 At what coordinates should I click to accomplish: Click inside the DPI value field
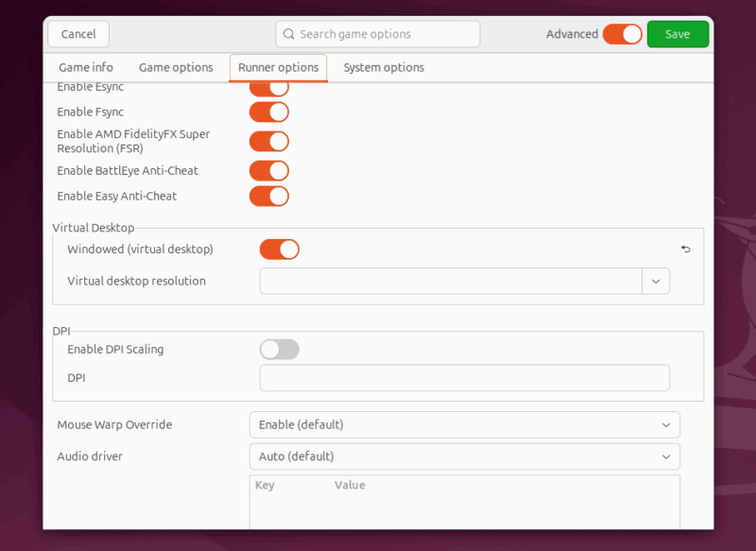tap(464, 377)
